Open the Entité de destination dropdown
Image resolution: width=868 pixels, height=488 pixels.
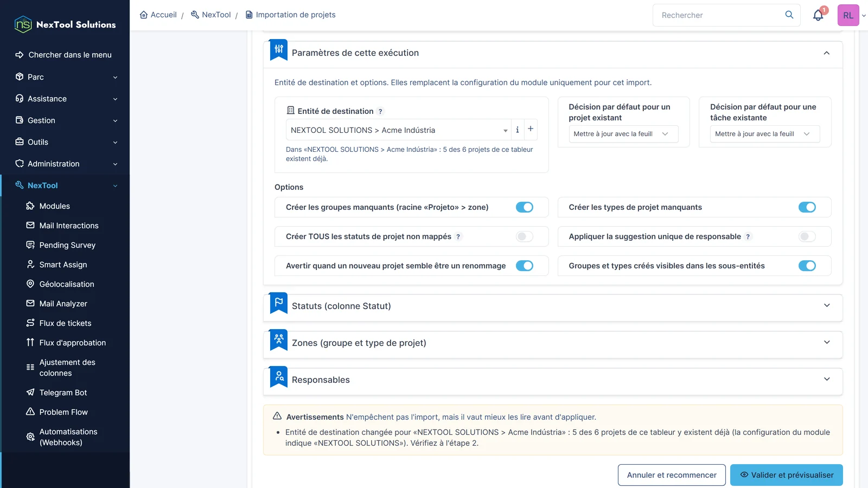point(398,130)
